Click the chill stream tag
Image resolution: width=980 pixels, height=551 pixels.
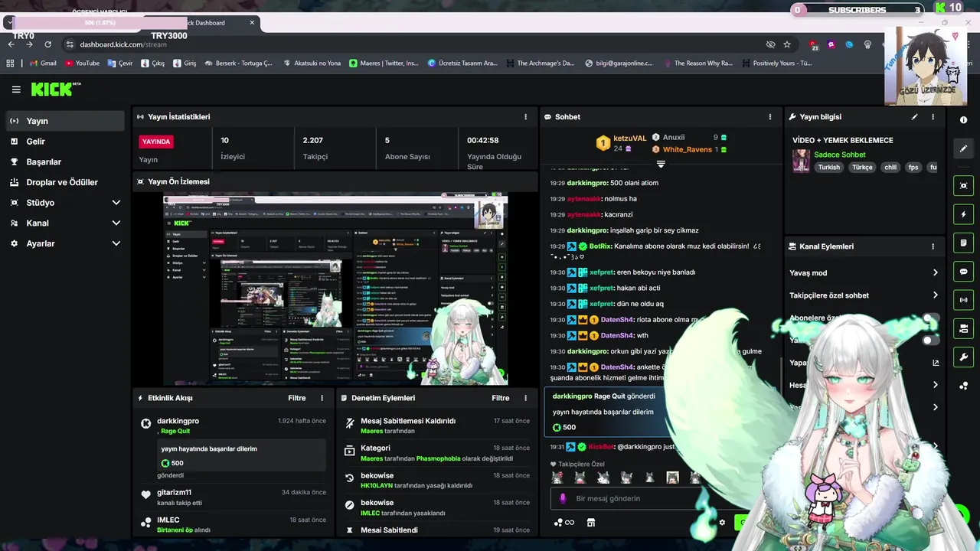pos(890,167)
